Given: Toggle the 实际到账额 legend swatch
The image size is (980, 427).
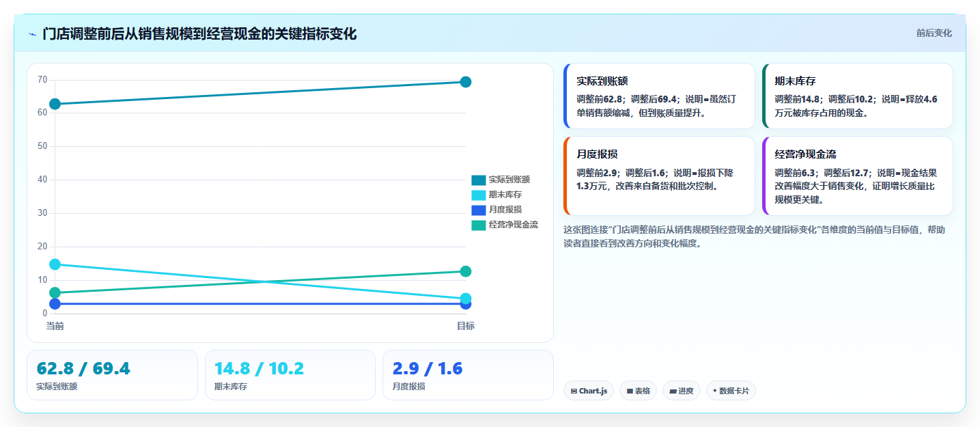Looking at the screenshot, I should click(x=478, y=180).
